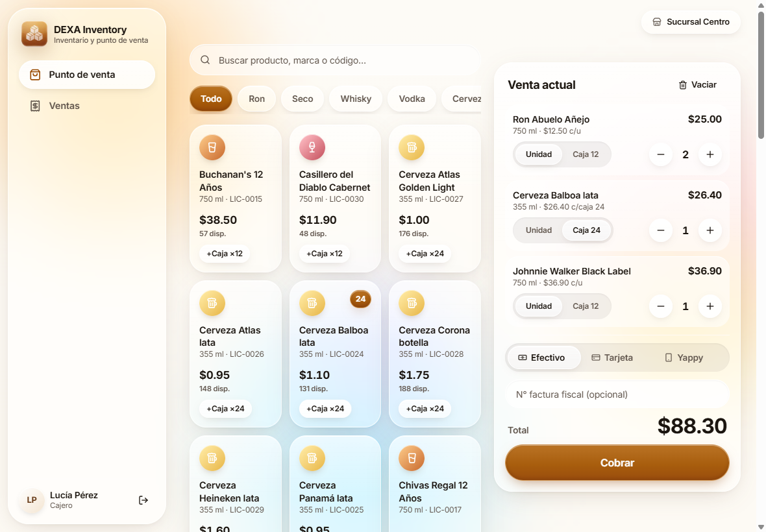Decrease Johnnie Walker Black Label quantity
766x532 pixels.
[661, 306]
